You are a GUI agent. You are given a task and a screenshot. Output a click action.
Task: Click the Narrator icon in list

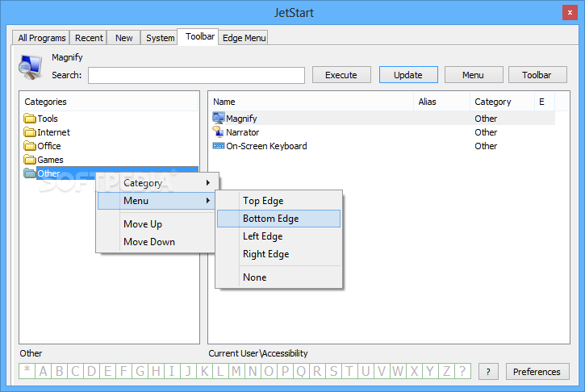click(x=218, y=132)
